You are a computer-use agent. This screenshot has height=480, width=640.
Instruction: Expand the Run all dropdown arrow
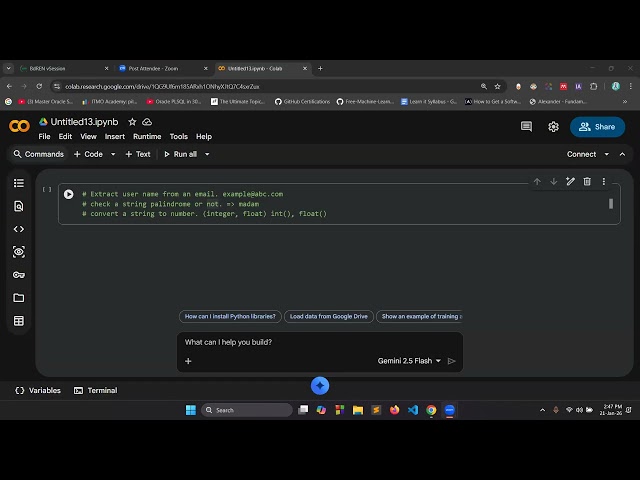[x=207, y=154]
